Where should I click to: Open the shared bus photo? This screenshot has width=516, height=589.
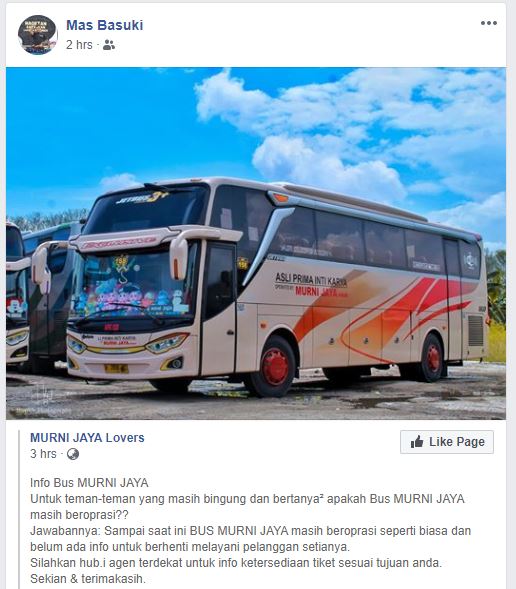pyautogui.click(x=256, y=243)
